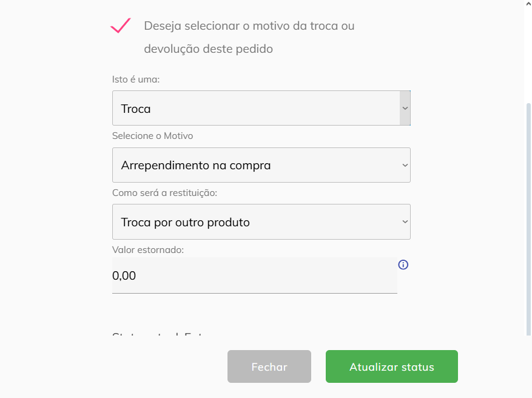The width and height of the screenshot is (532, 398).
Task: Toggle the pink checkmark for exchange reason
Action: tap(121, 25)
